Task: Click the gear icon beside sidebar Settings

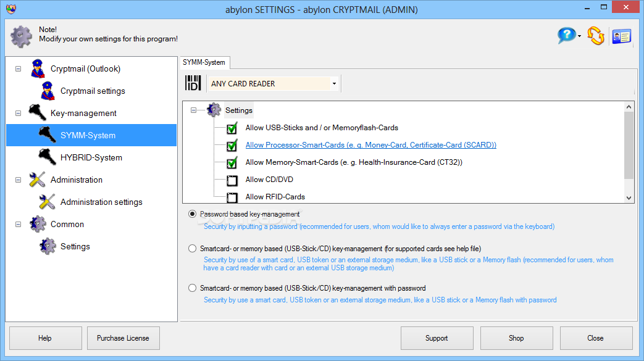Action: coord(48,246)
